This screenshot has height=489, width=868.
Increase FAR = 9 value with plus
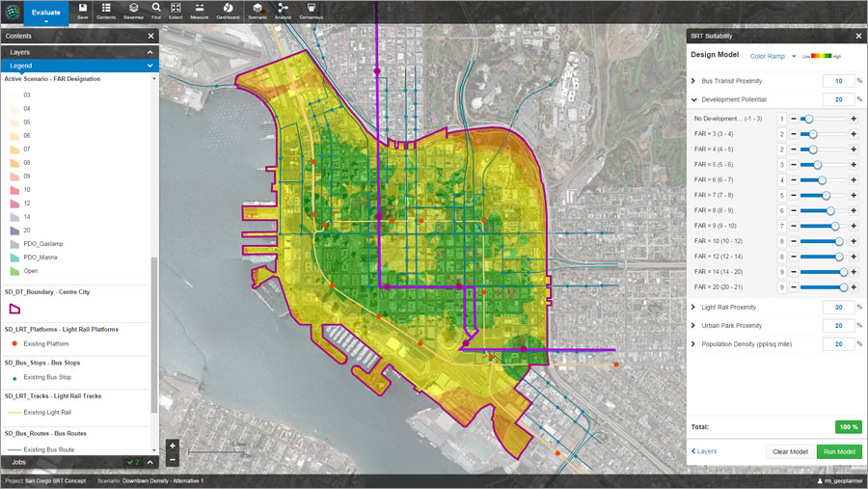[854, 226]
